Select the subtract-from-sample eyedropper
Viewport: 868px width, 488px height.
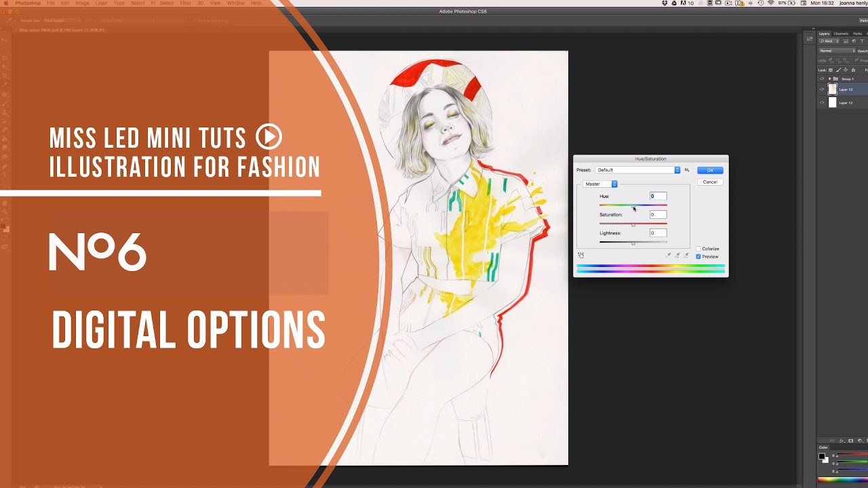686,255
